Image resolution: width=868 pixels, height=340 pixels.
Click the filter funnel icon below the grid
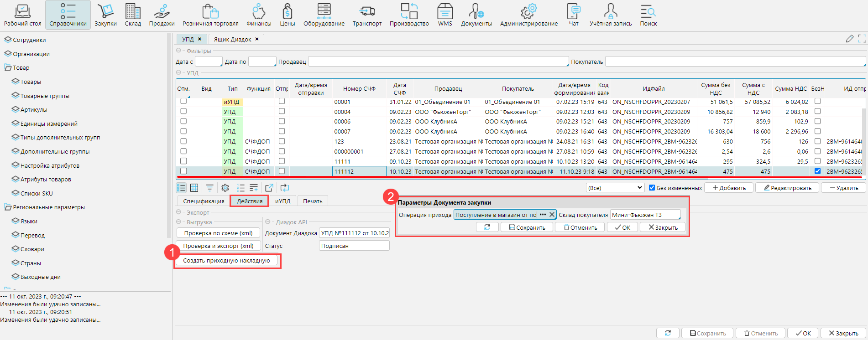(209, 188)
